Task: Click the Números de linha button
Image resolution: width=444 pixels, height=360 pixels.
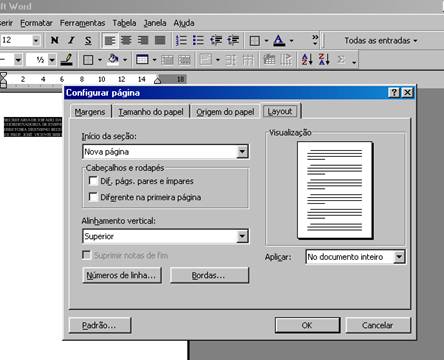Action: [121, 275]
